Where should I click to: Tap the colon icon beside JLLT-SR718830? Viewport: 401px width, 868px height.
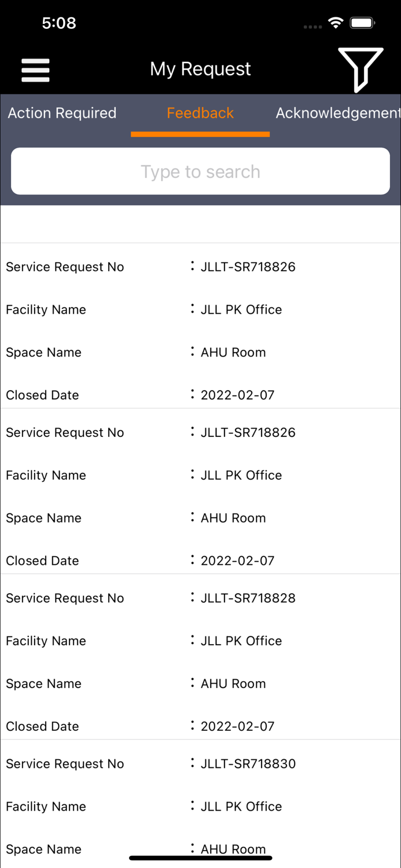click(193, 763)
